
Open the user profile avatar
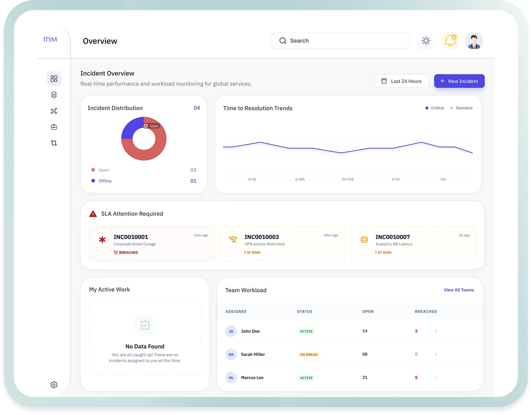(474, 41)
